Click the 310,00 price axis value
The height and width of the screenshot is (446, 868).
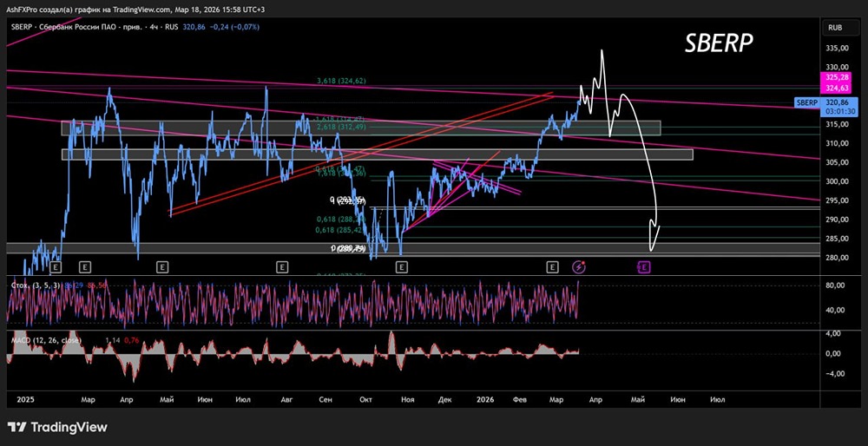837,143
